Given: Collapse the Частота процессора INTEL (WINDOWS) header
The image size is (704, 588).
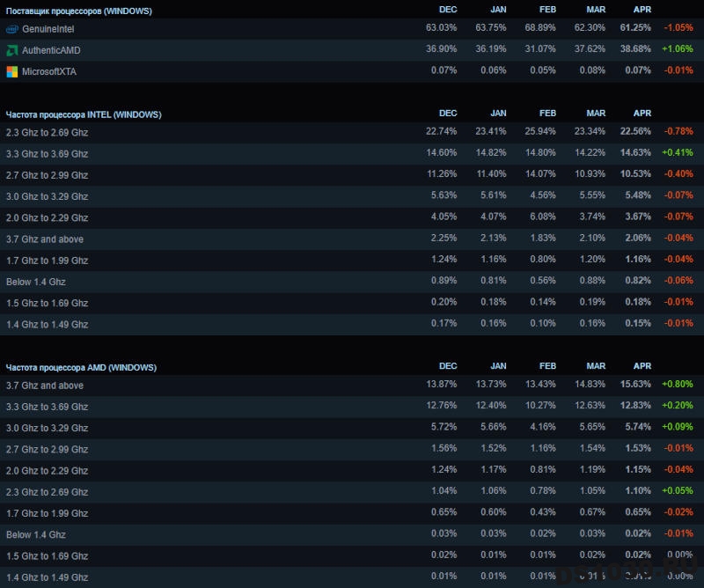Looking at the screenshot, I should (84, 114).
